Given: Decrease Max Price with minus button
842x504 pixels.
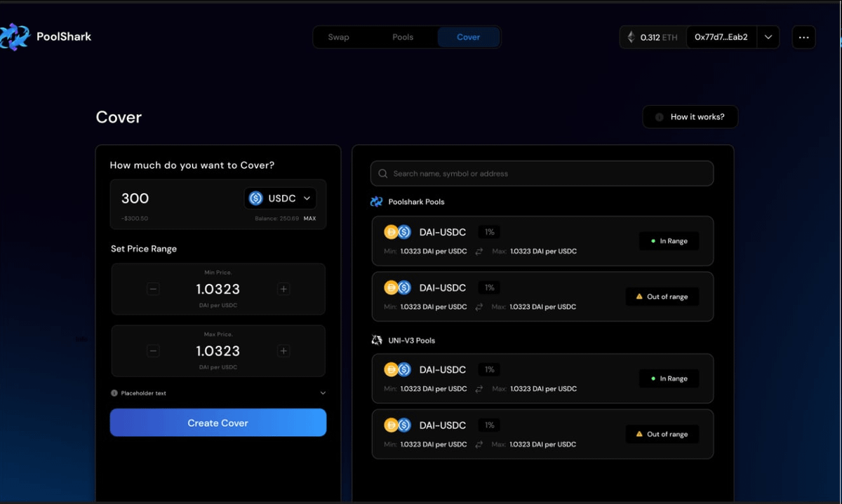Looking at the screenshot, I should [154, 351].
